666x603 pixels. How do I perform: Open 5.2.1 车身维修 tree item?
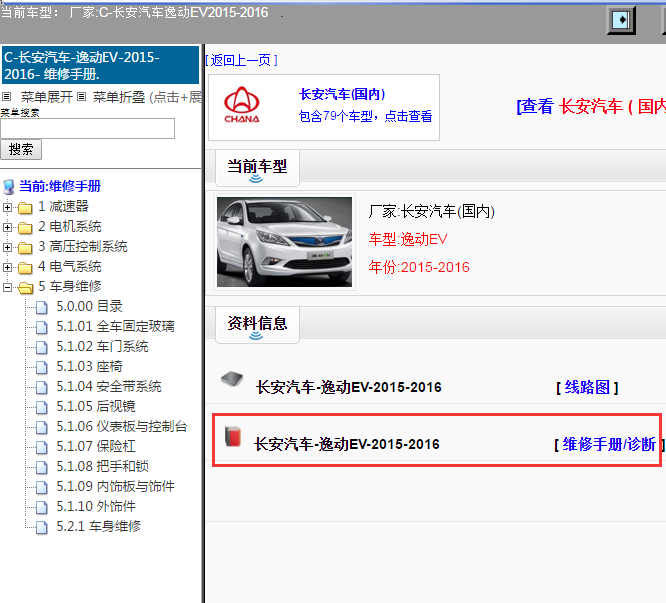tap(99, 526)
